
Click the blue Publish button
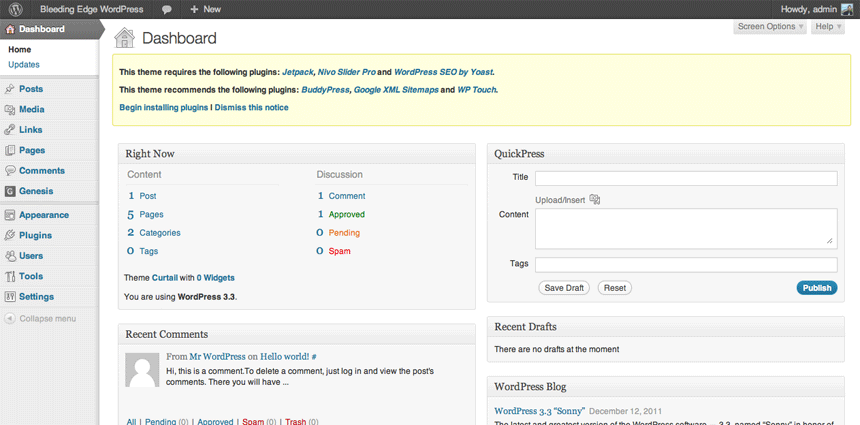pos(817,288)
